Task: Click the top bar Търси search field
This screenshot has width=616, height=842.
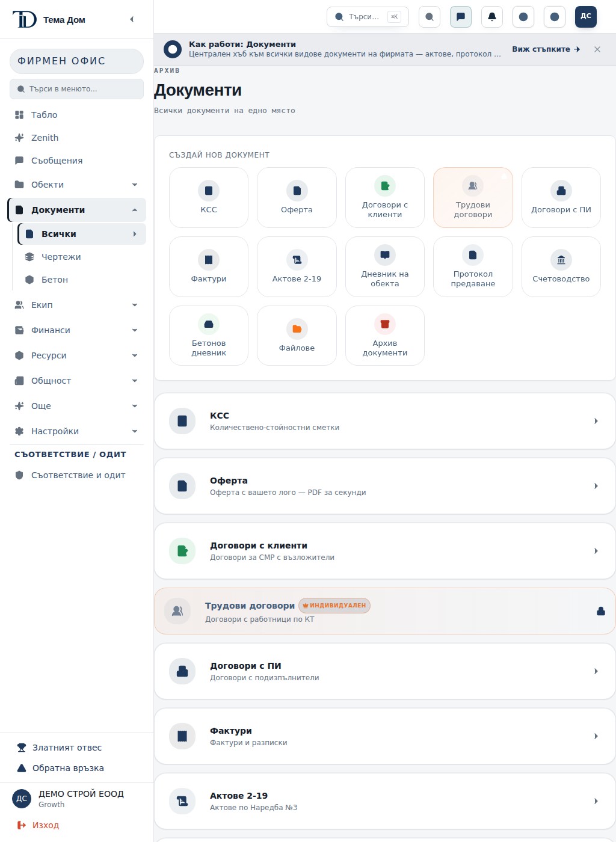Action: (x=368, y=17)
